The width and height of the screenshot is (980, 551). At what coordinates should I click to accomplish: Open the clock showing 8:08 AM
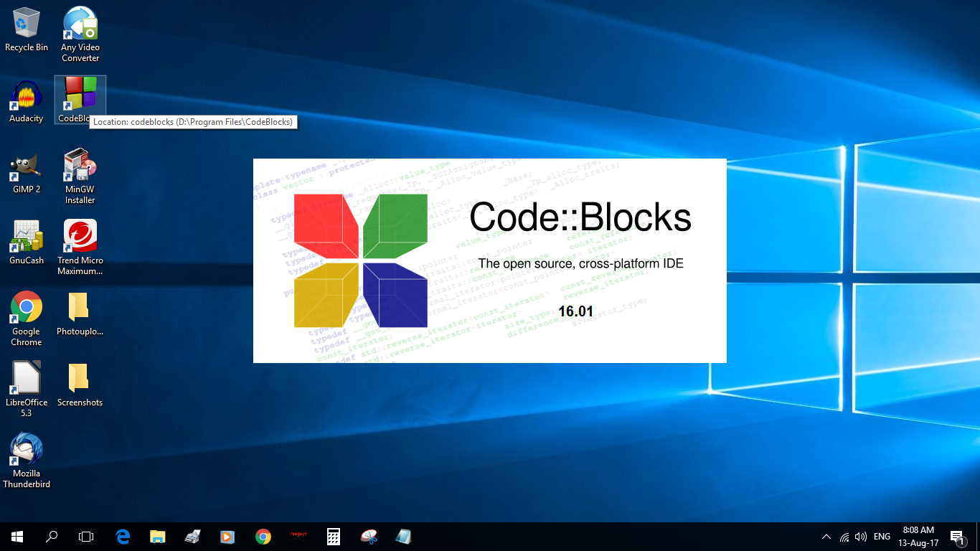pos(918,537)
